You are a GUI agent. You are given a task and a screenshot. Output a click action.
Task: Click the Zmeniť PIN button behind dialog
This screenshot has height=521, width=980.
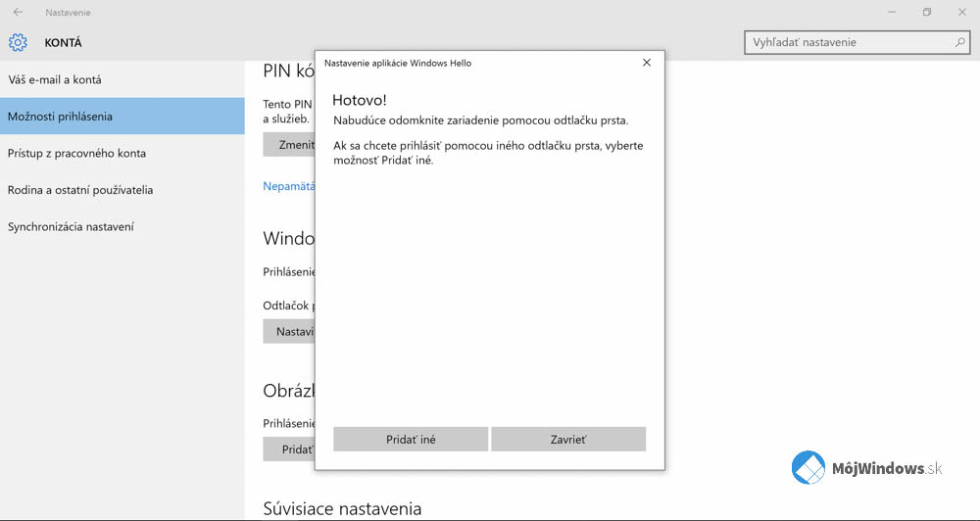(x=289, y=144)
